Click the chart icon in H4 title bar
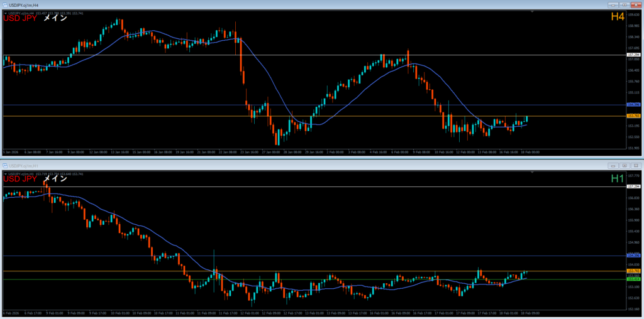The image size is (644, 319). click(4, 5)
